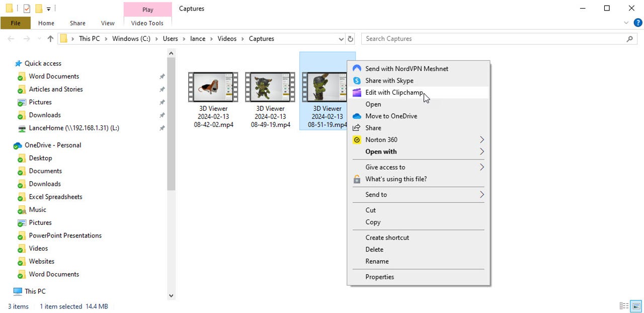Unpin Word Documents using its pin icon
The image size is (644, 313).
(x=162, y=76)
